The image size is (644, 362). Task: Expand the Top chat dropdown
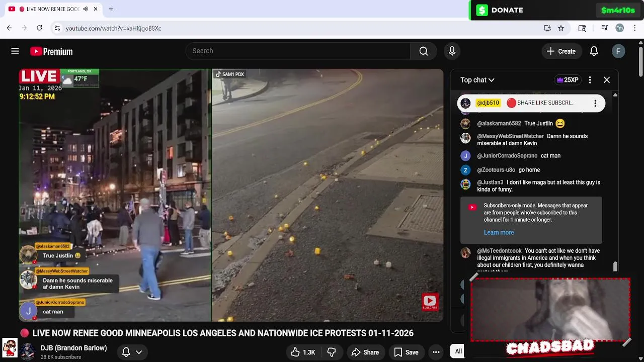tap(477, 80)
